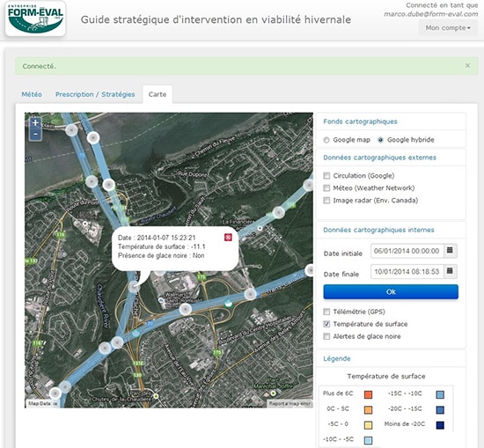Click the map marker below the popup tail
This screenshot has height=448, width=484.
tap(134, 287)
